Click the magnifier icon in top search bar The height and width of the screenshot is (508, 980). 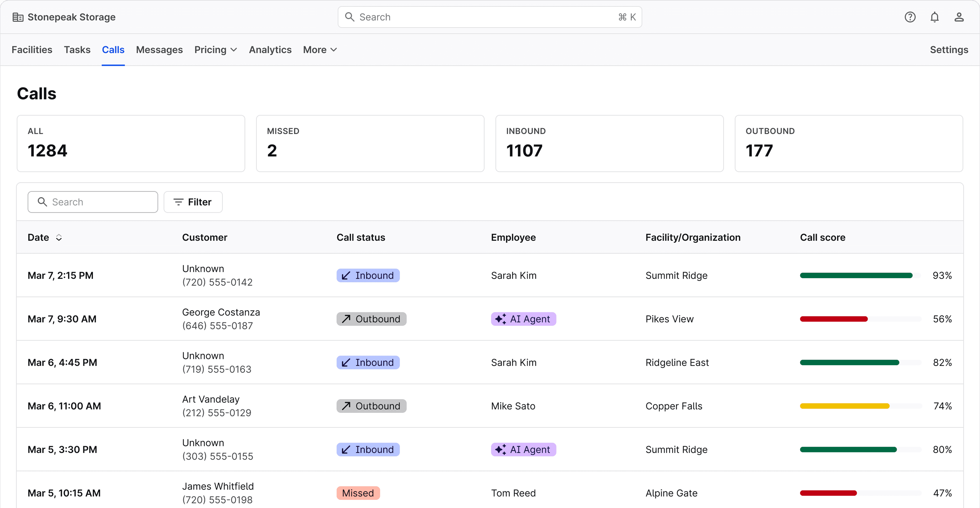point(349,17)
